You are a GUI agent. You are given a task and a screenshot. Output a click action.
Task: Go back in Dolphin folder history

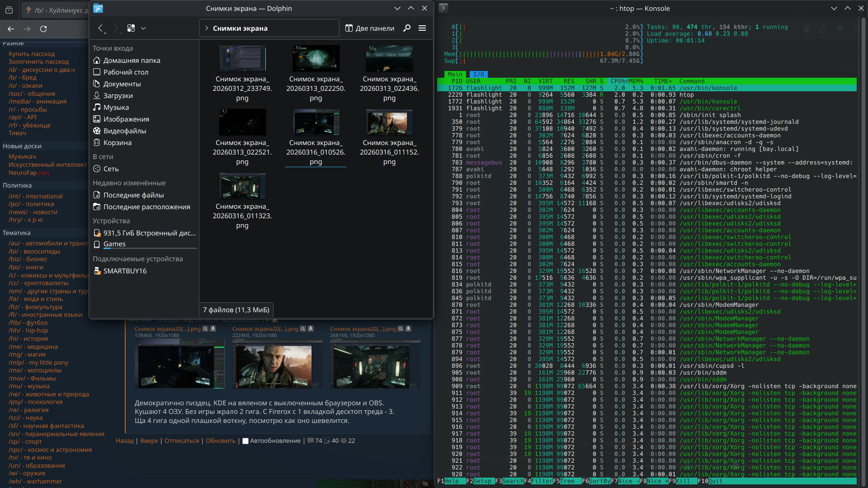tap(100, 28)
